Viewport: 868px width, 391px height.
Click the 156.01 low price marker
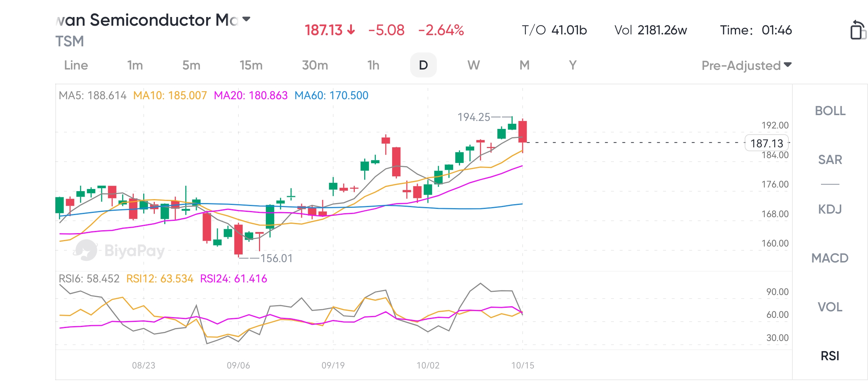click(276, 258)
